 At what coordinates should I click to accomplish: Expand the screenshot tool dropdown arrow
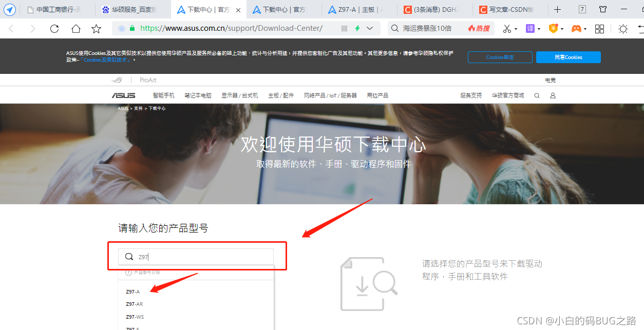516,29
